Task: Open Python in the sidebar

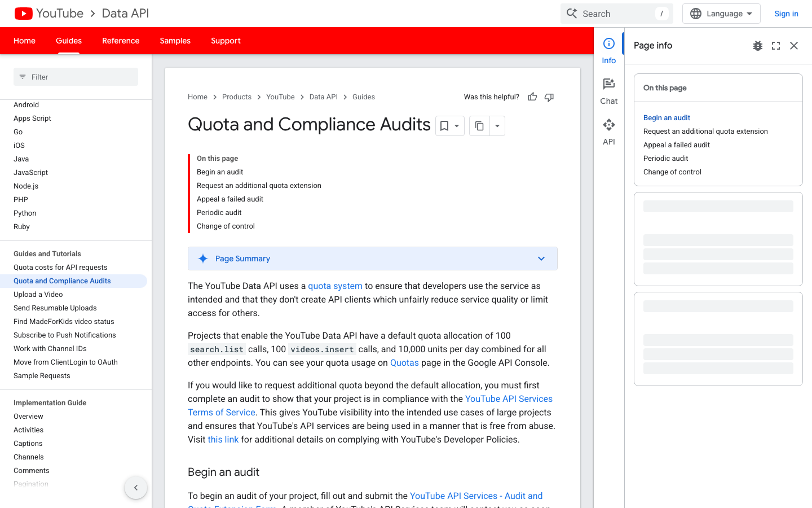Action: click(25, 213)
